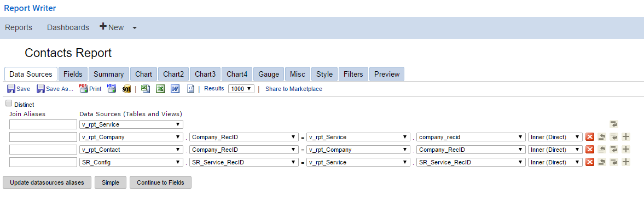Image resolution: width=644 pixels, height=200 pixels.
Task: Open the company_recid field dropdown
Action: point(471,137)
